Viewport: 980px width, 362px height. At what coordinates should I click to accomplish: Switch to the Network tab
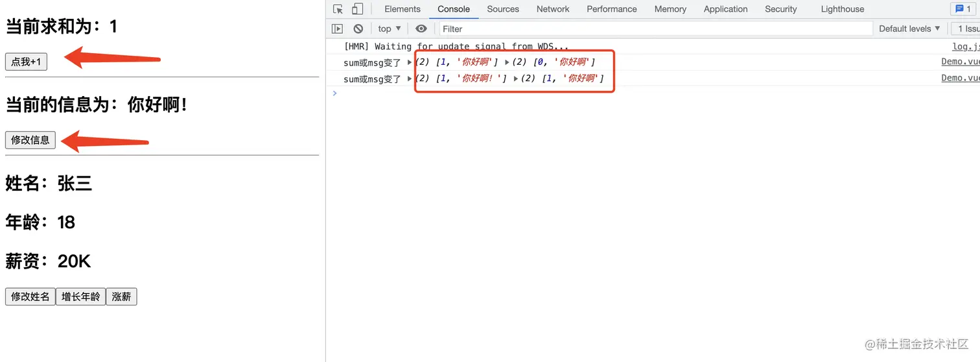553,9
